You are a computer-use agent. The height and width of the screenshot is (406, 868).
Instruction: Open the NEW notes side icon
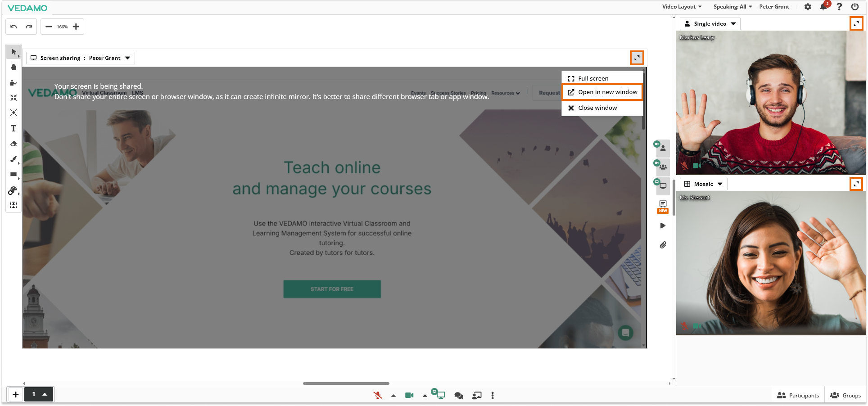[x=663, y=207]
